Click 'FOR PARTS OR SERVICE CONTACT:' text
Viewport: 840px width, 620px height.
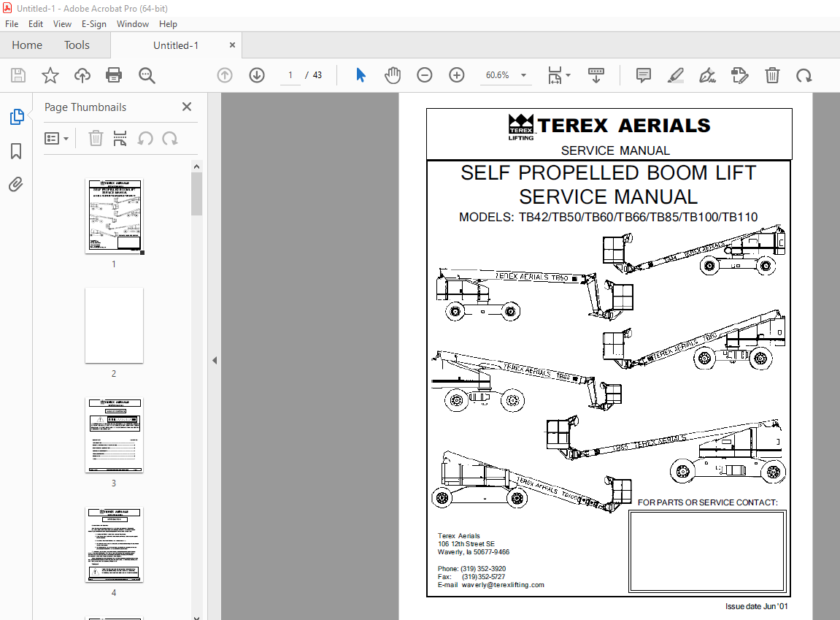(x=708, y=502)
